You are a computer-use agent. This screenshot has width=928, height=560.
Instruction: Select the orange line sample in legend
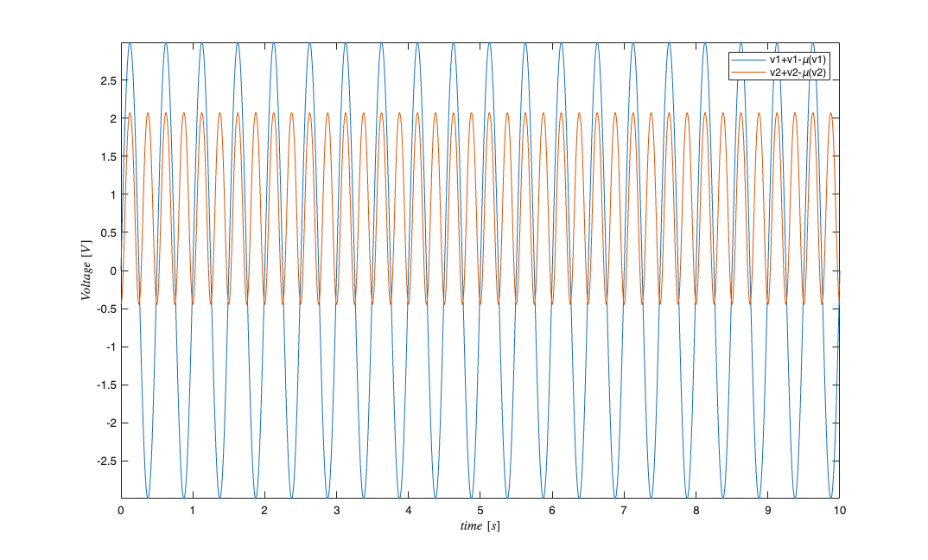pyautogui.click(x=747, y=73)
